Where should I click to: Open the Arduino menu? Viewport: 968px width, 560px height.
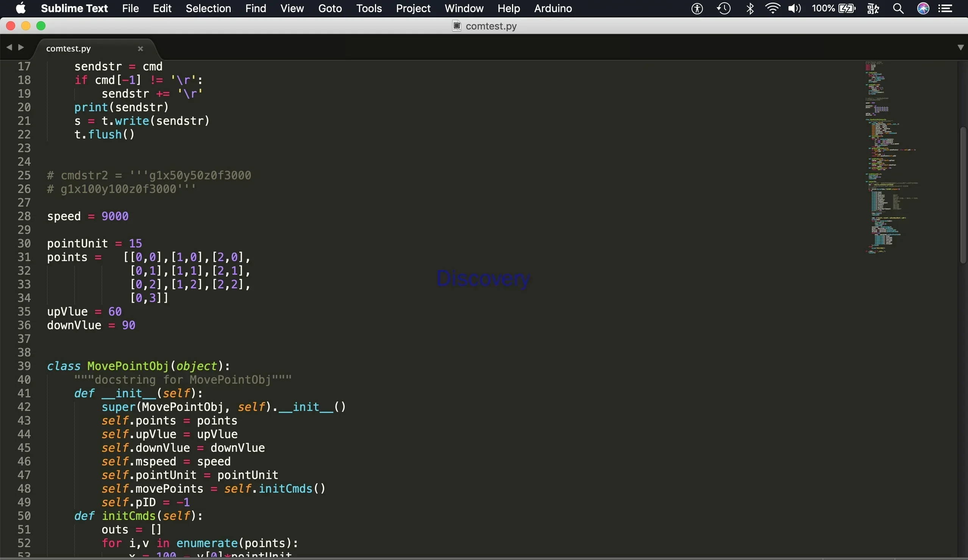click(x=553, y=8)
